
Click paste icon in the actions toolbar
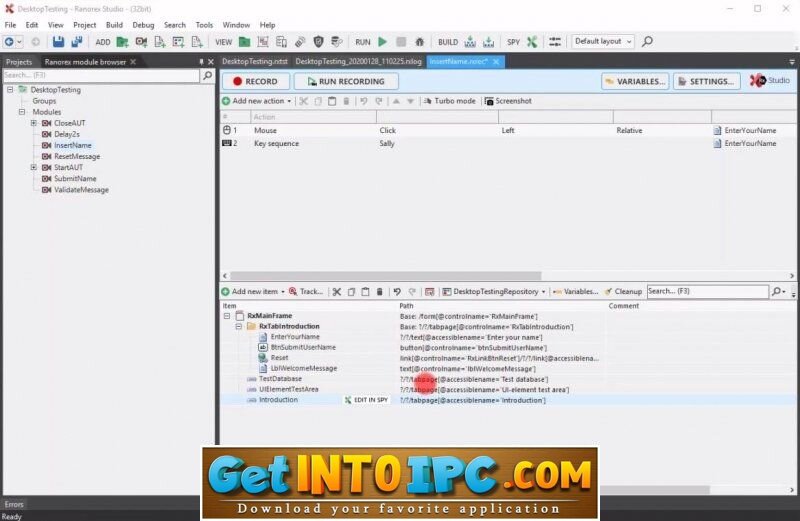[332, 101]
